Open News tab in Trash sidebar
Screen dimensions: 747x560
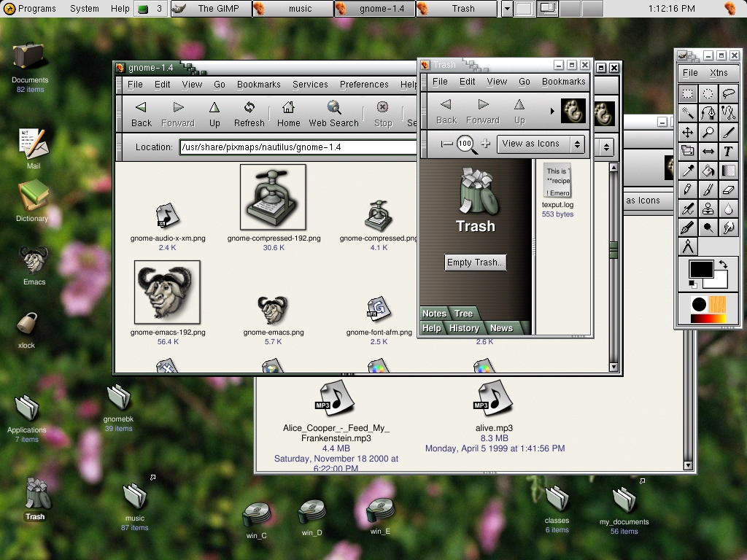[x=501, y=328]
